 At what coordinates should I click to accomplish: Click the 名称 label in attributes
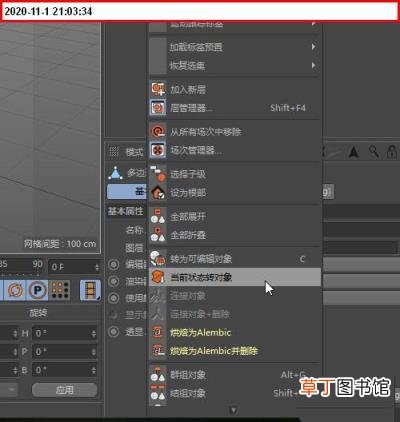pos(134,230)
